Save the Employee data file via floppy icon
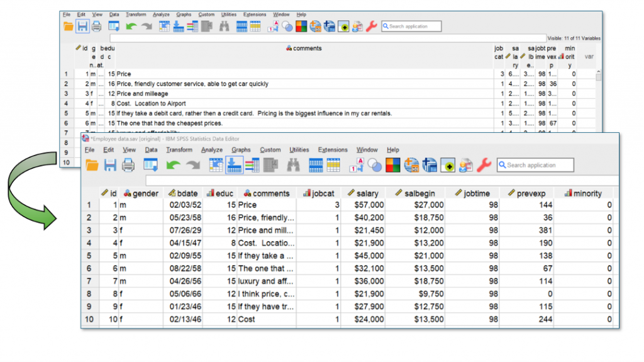The height and width of the screenshot is (362, 644). pyautogui.click(x=110, y=165)
